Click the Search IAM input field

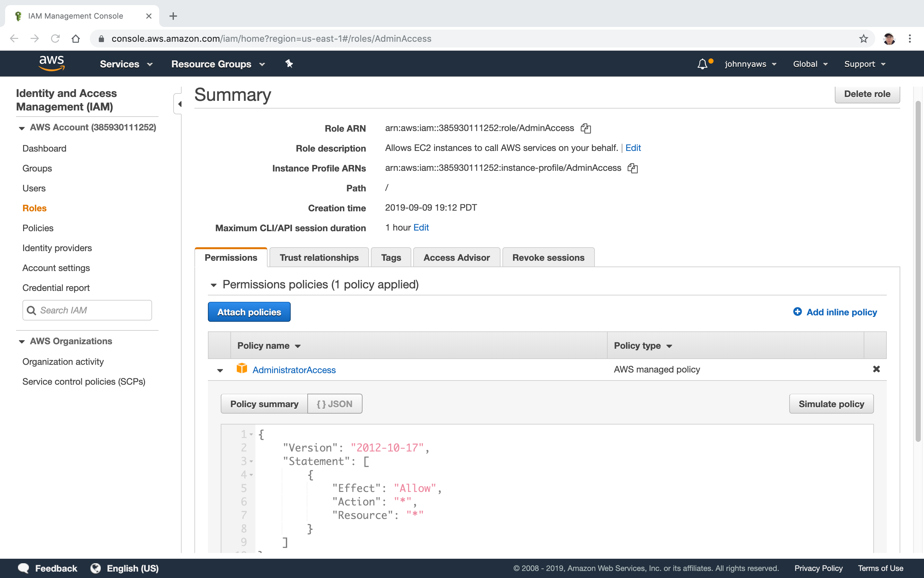point(87,310)
